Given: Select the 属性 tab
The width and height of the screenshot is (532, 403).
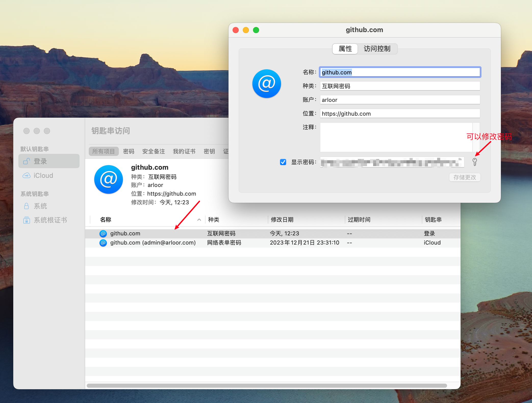Looking at the screenshot, I should click(345, 49).
